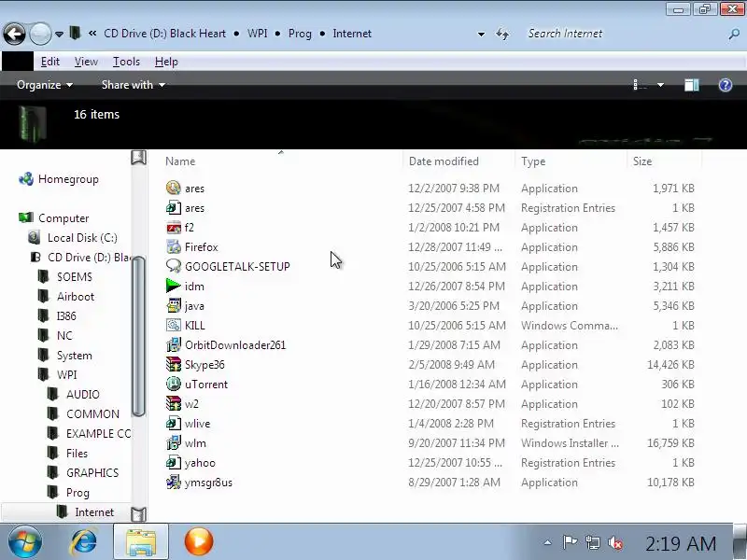Viewport: 747px width, 560px height.
Task: Toggle the preview pane icon
Action: 692,85
